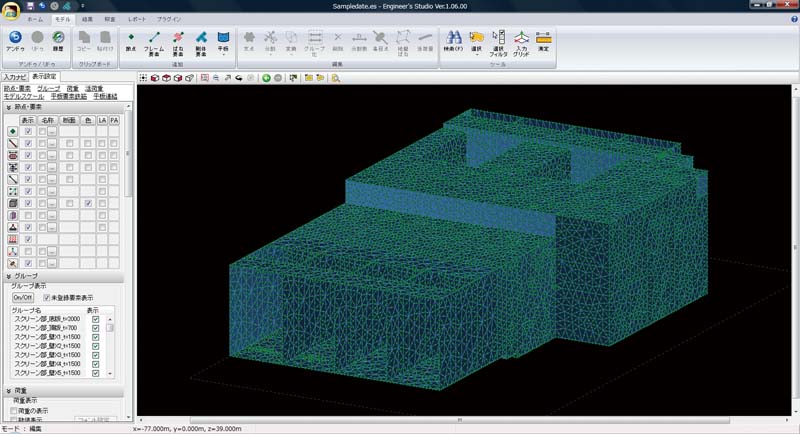Image resolution: width=800 pixels, height=434 pixels.
Task: Select the フレーム要素 tool
Action: coord(154,38)
